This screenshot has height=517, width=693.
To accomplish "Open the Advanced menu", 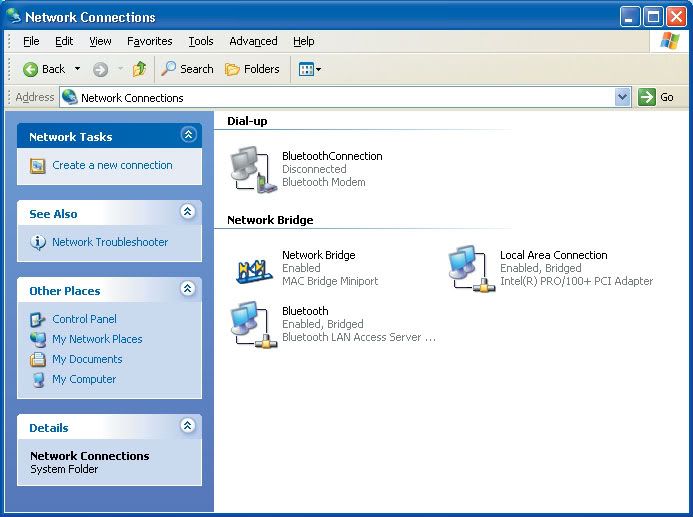I will coord(253,41).
